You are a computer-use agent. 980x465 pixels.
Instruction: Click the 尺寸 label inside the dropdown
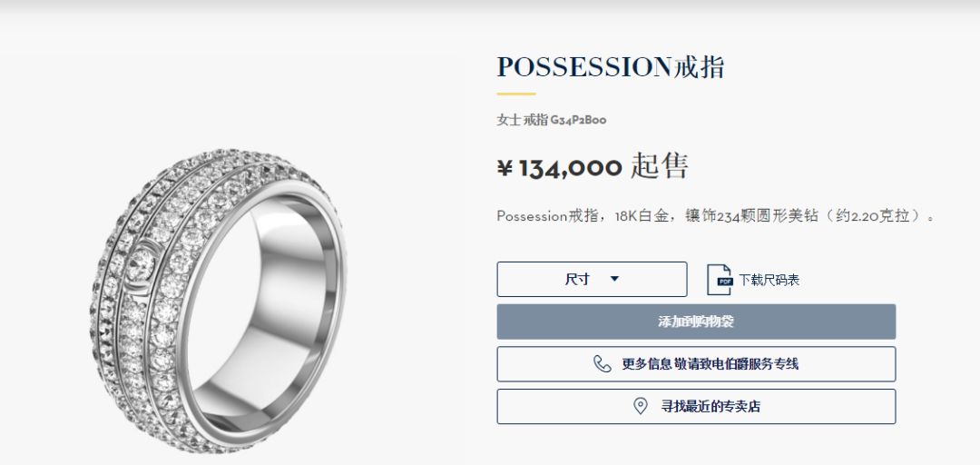[x=577, y=279]
